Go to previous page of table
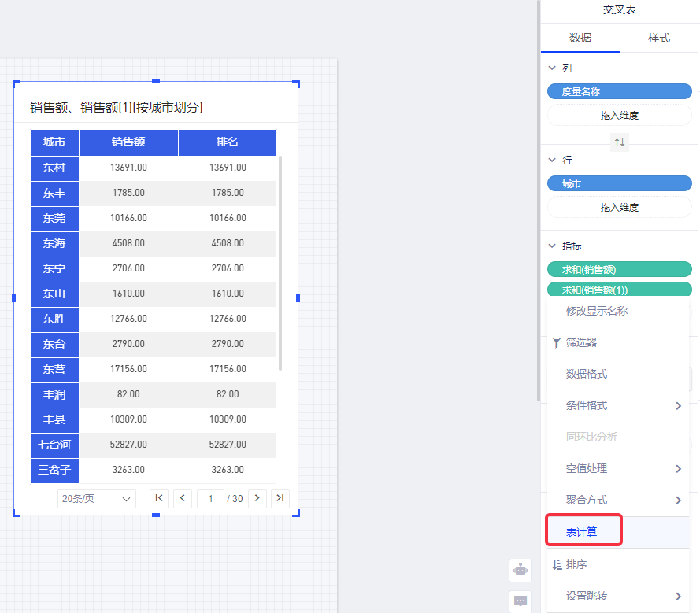This screenshot has width=700, height=613. (x=183, y=498)
